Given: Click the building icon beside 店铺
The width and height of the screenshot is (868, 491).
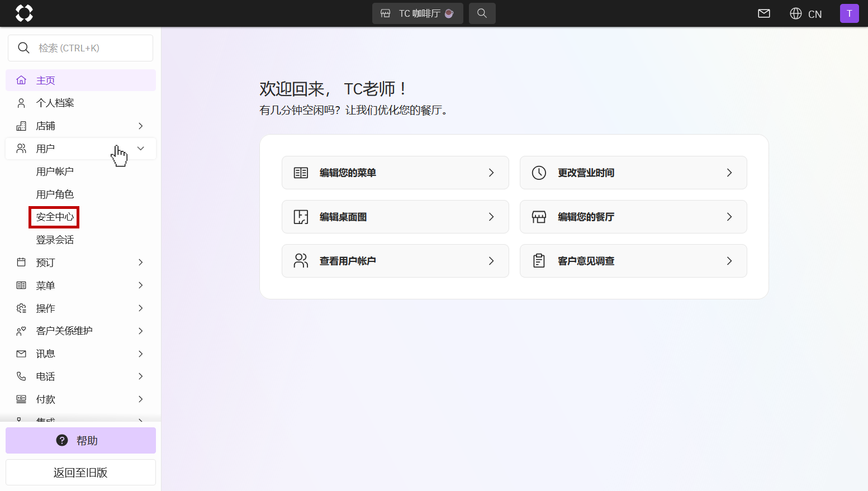Looking at the screenshot, I should click(x=21, y=126).
